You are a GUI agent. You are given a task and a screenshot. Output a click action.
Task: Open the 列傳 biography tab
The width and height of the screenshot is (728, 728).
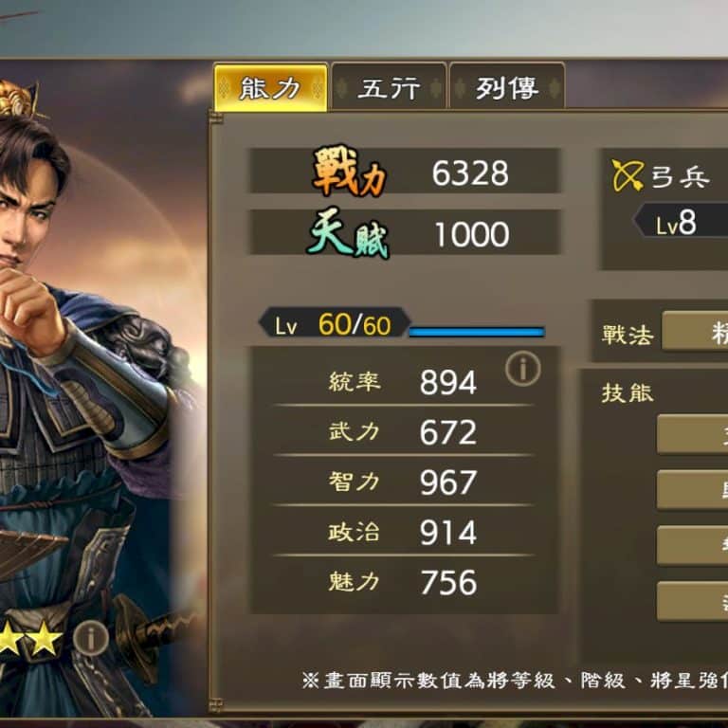pos(507,88)
